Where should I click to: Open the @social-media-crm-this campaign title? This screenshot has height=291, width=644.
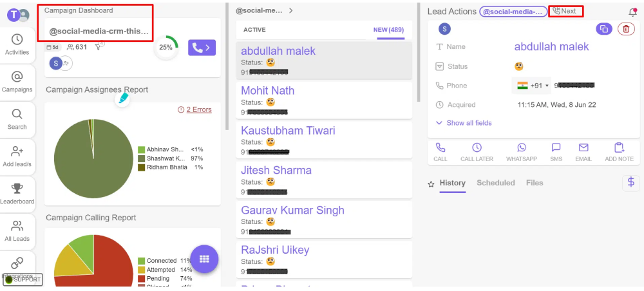click(x=99, y=31)
